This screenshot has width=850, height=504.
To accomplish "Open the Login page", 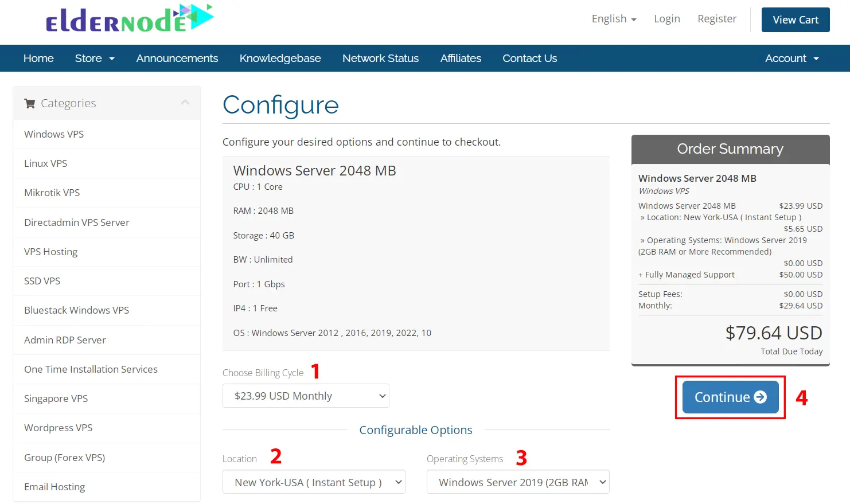I will [666, 18].
